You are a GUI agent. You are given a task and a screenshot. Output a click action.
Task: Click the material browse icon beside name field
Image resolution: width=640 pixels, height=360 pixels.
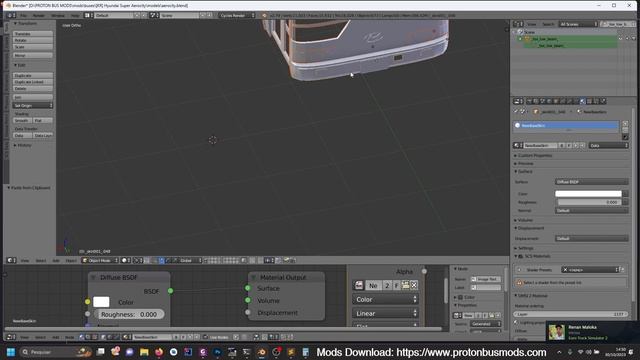518,146
